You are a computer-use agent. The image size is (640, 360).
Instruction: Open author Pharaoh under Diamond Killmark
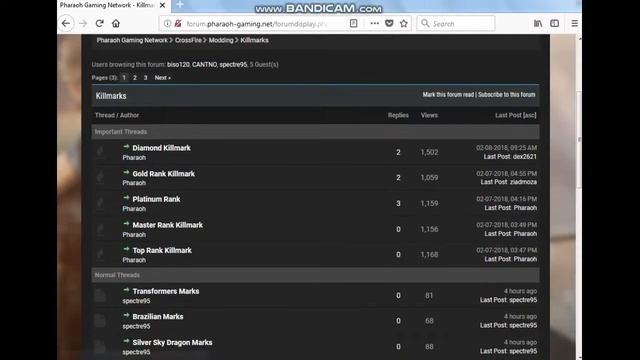134,158
